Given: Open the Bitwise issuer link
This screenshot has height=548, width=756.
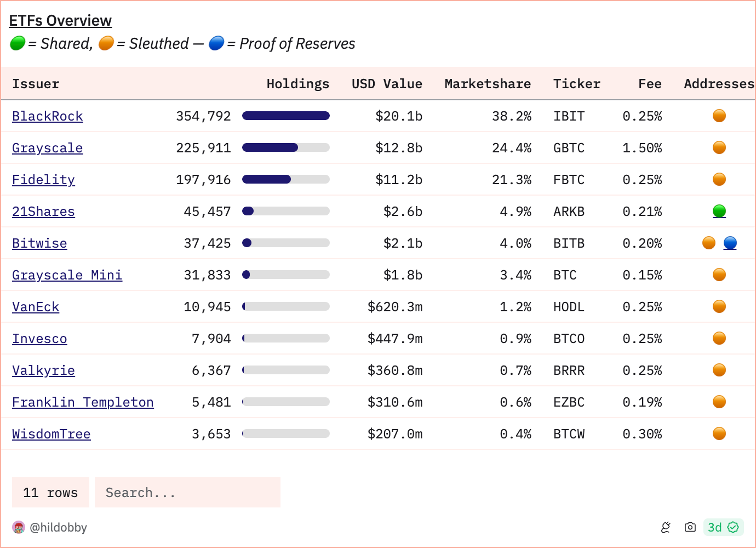Looking at the screenshot, I should [39, 243].
